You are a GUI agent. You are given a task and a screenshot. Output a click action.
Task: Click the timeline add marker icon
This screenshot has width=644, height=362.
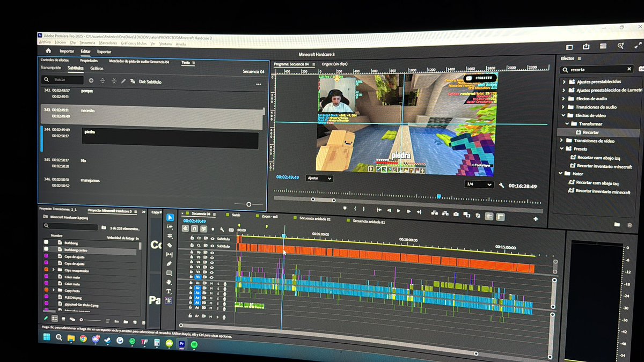pos(213,229)
